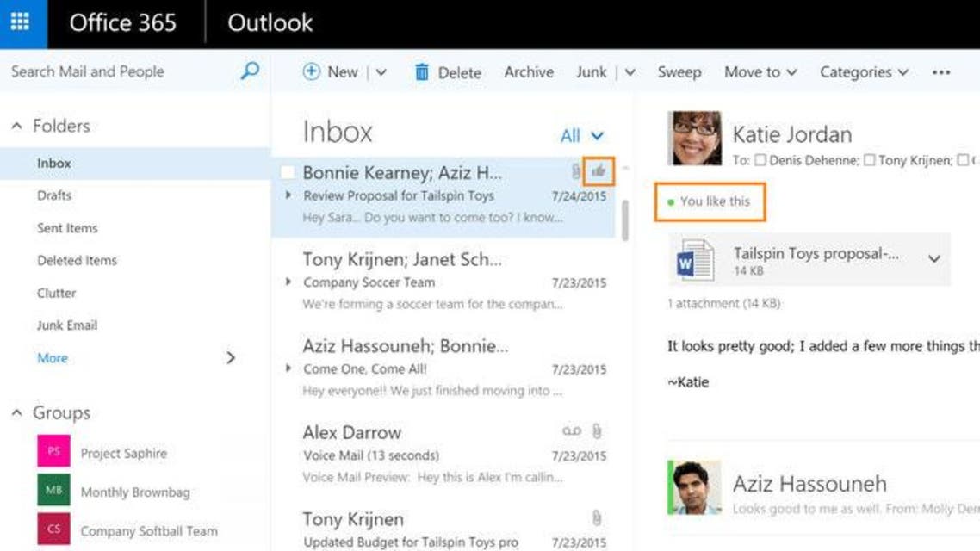Click the Archive button
The image size is (980, 551).
pyautogui.click(x=529, y=72)
